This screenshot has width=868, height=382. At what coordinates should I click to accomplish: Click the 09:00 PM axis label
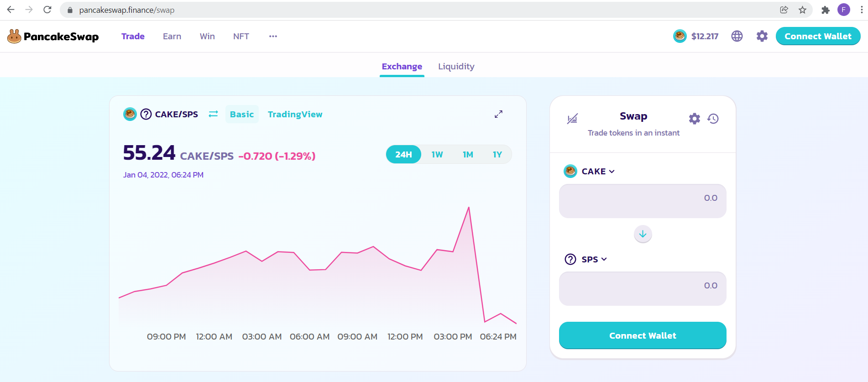pyautogui.click(x=166, y=337)
